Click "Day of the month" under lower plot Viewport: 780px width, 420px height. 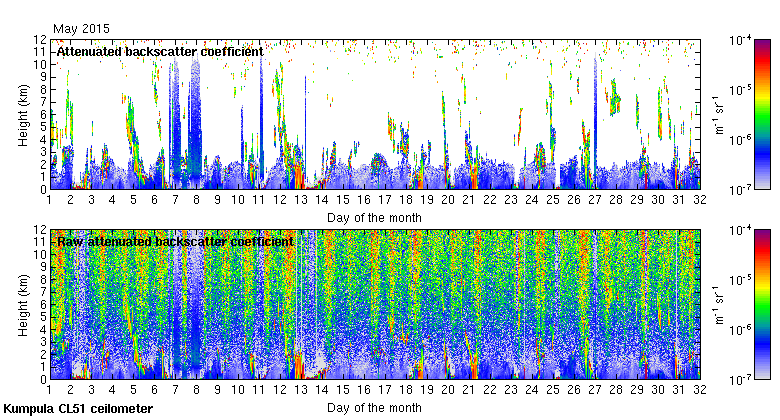pos(374,408)
